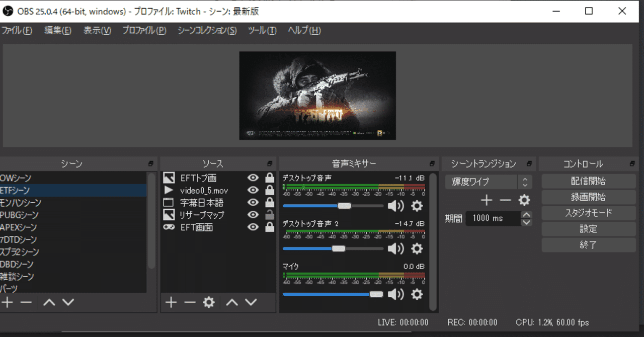Select the OWシーン scene
This screenshot has width=644, height=337.
tap(73, 178)
